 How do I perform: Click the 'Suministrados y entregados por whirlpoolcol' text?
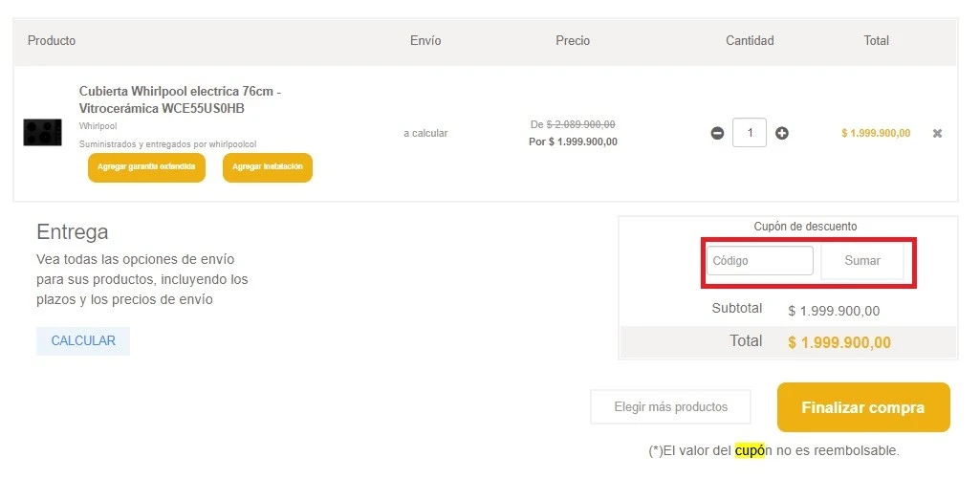(x=167, y=144)
